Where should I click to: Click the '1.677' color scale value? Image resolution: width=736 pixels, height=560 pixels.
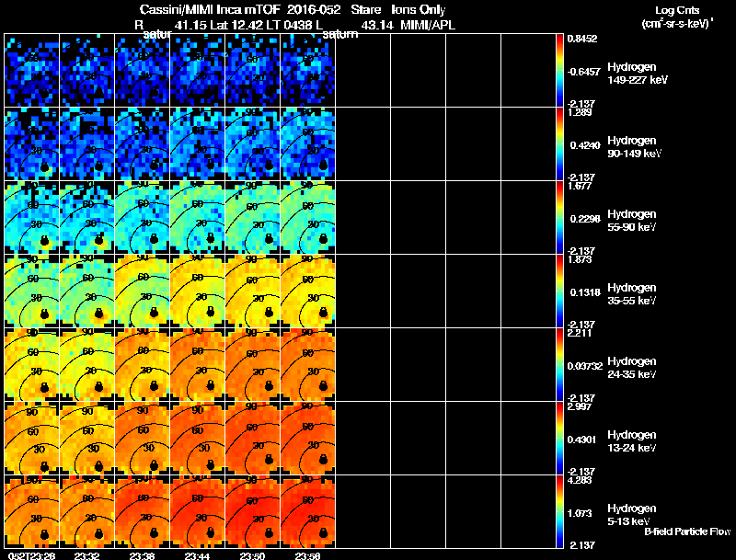[x=580, y=186]
